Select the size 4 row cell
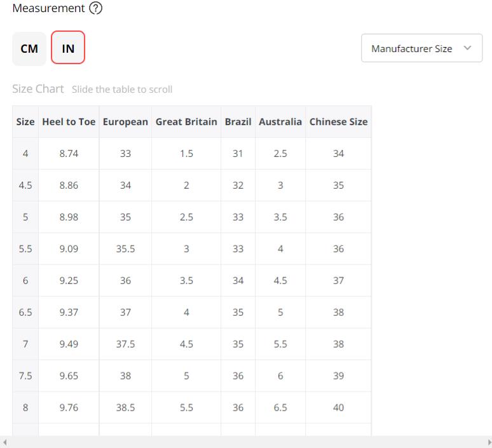 tap(25, 154)
